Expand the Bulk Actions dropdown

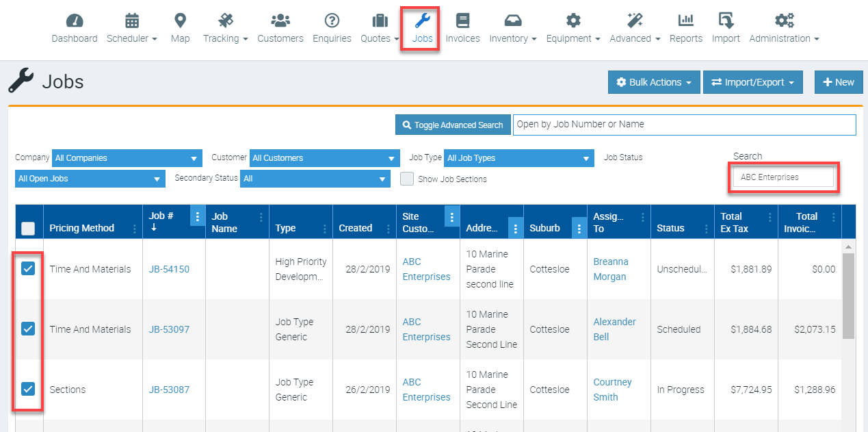653,82
